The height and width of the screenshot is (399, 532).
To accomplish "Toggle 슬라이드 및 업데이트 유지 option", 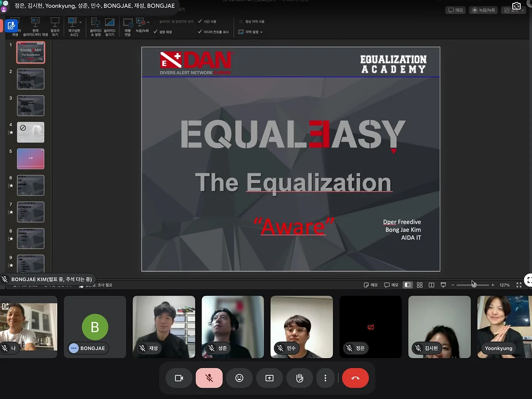I will click(x=176, y=21).
